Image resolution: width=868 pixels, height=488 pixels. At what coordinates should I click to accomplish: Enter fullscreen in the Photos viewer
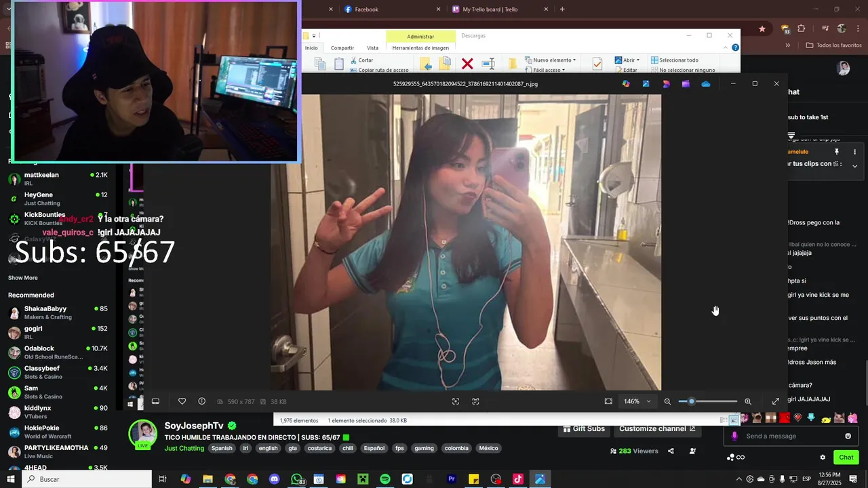click(x=776, y=401)
